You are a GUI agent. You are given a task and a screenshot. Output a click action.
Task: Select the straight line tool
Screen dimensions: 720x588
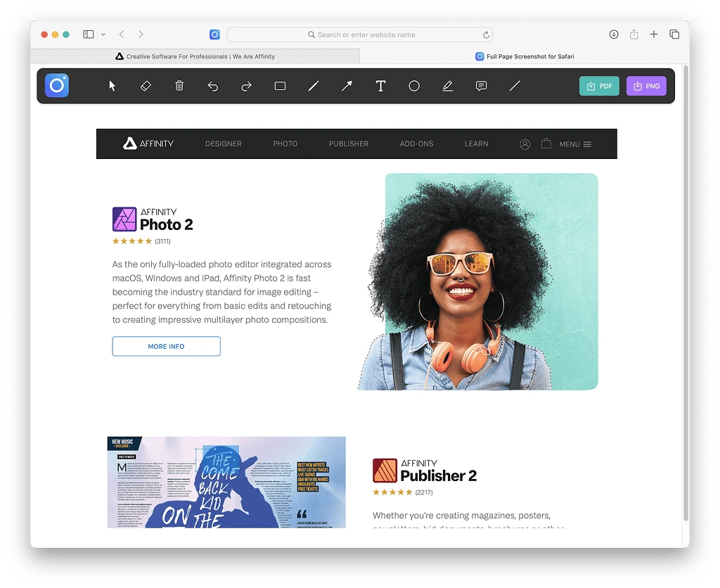tap(515, 86)
